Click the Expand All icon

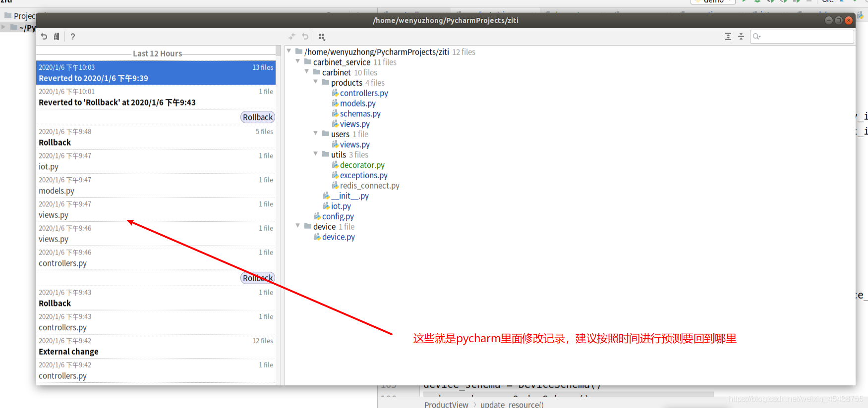728,37
